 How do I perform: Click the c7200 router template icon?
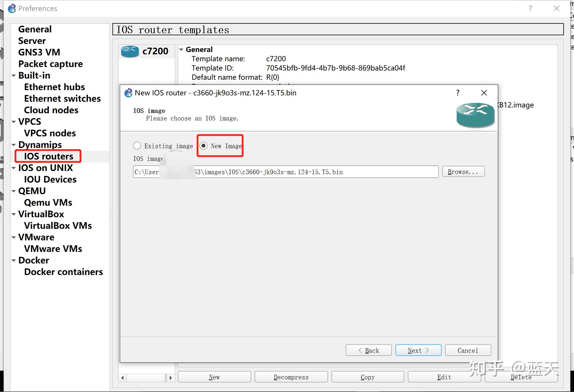pos(130,51)
